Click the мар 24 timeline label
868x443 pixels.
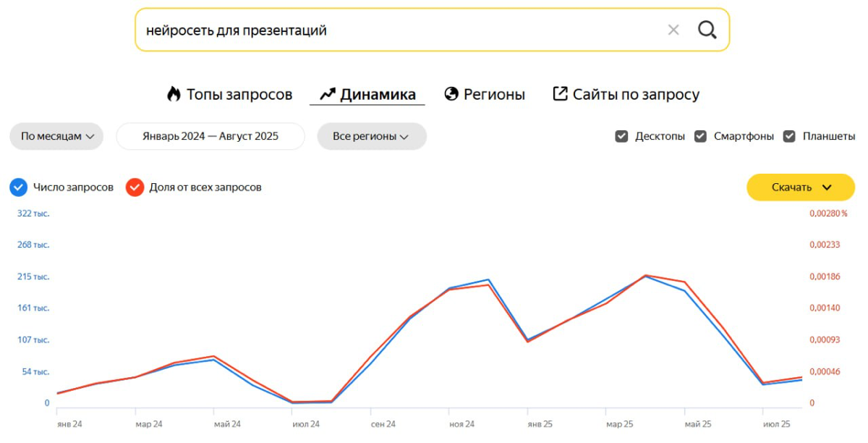coord(149,424)
